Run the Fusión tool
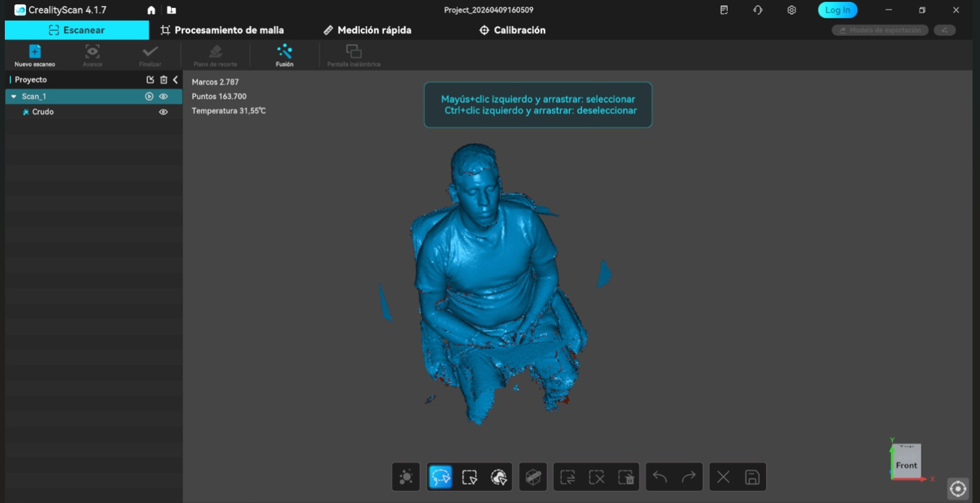 click(284, 56)
